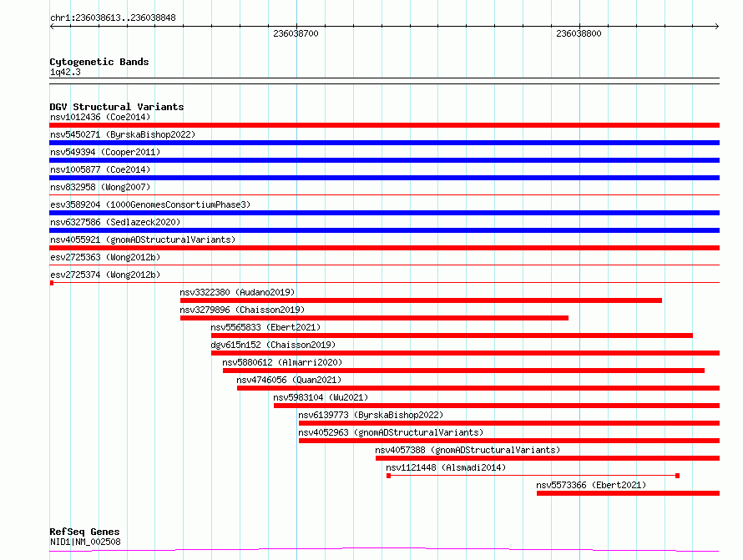Image resolution: width=743 pixels, height=560 pixels.
Task: Open the nsv832958 (Wong2007) variant label
Action: pyautogui.click(x=100, y=187)
